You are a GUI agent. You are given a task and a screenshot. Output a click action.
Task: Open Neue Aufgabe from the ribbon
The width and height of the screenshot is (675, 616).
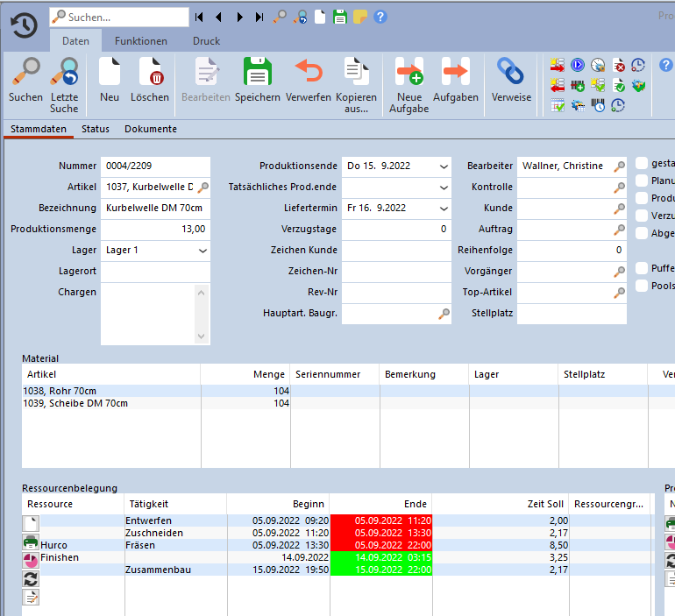click(x=409, y=73)
